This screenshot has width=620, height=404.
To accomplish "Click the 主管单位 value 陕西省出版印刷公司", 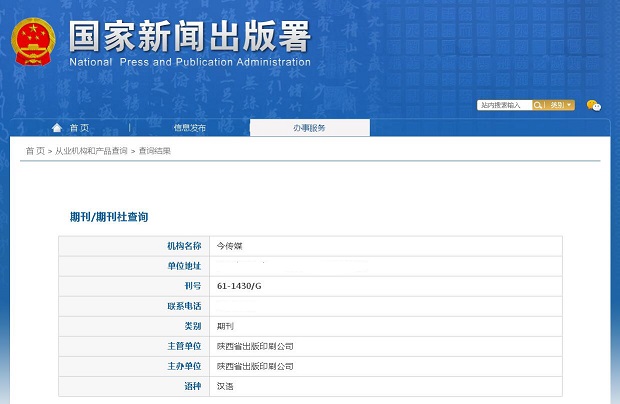I will (x=255, y=346).
